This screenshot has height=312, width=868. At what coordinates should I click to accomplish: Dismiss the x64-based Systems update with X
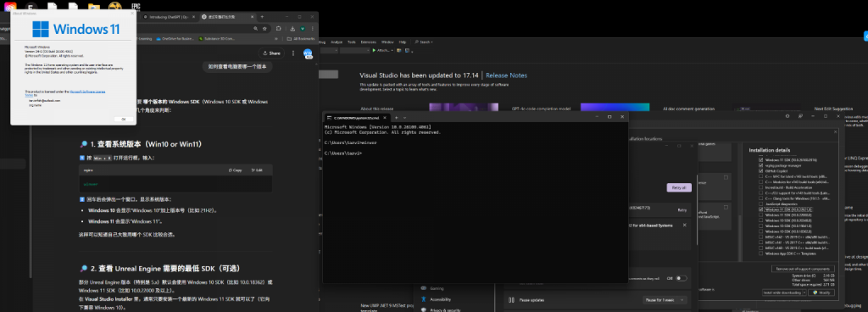[684, 226]
